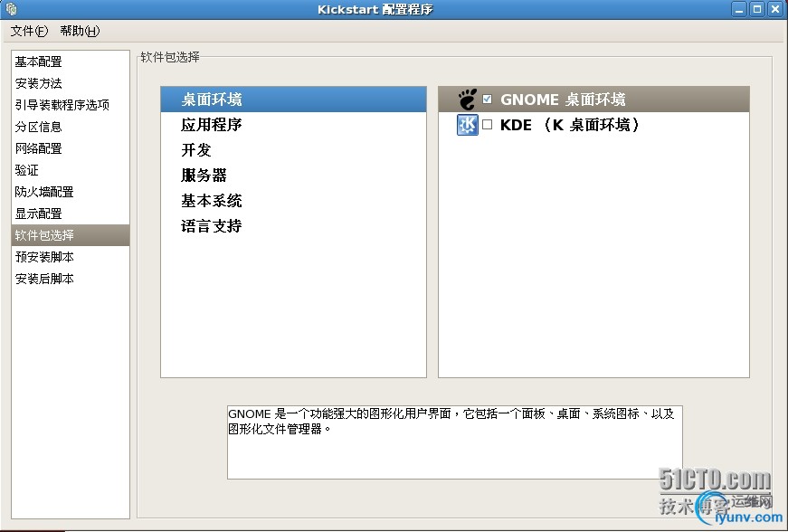Select 显示配置 in the sidebar
This screenshot has width=788, height=532.
[x=71, y=214]
